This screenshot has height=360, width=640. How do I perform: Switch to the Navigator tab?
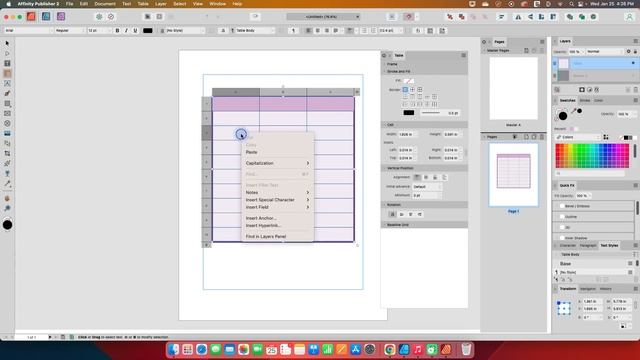588,289
